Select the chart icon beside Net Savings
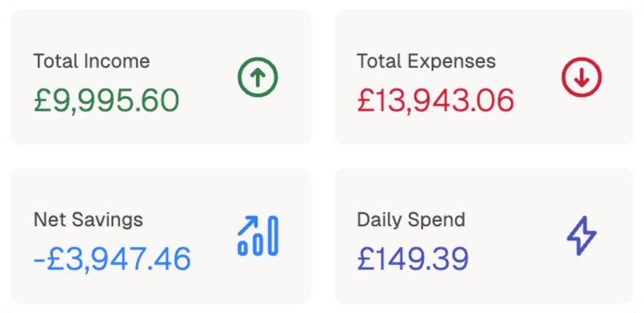This screenshot has width=644, height=313. tap(257, 236)
